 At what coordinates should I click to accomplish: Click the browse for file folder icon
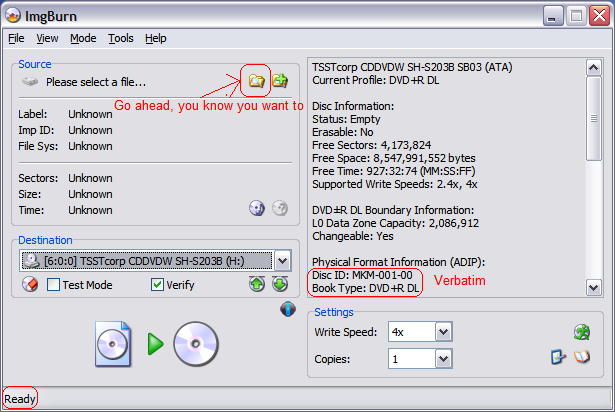click(x=256, y=80)
